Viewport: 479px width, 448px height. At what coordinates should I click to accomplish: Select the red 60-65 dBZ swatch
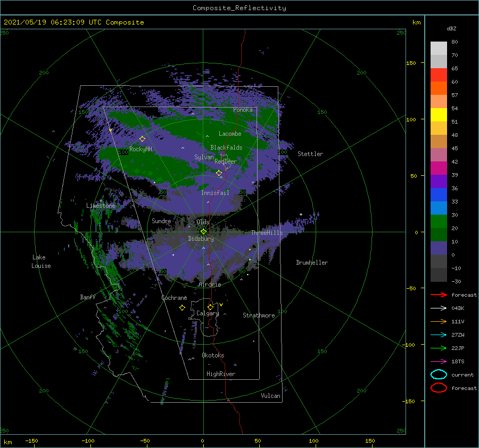[x=439, y=75]
